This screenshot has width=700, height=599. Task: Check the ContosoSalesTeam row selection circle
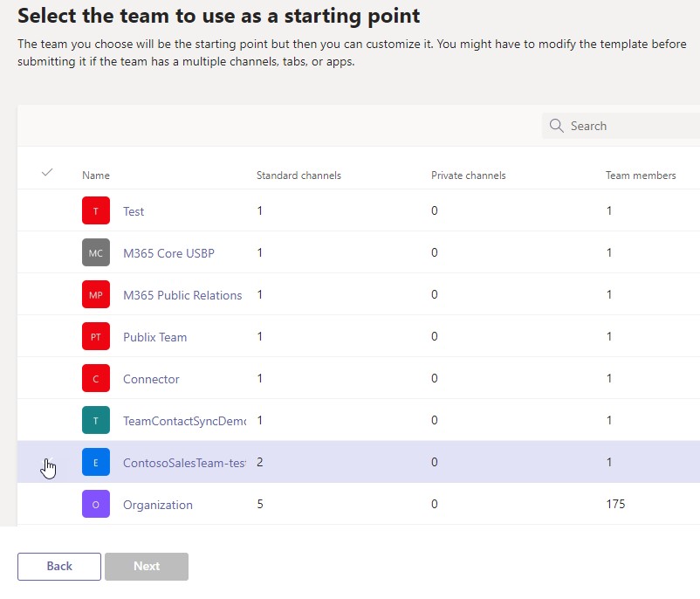[x=48, y=463]
